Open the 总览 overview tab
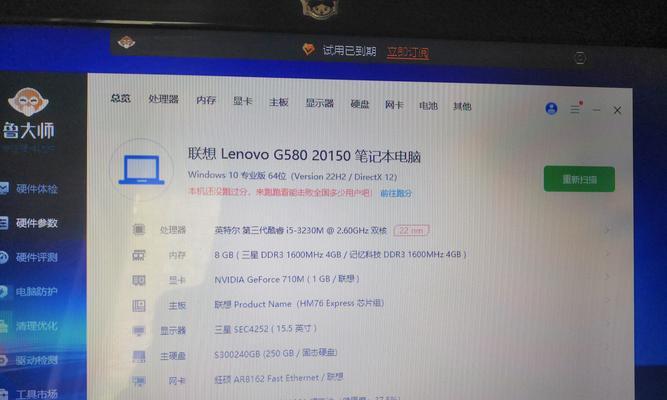This screenshot has width=667, height=400. (120, 98)
